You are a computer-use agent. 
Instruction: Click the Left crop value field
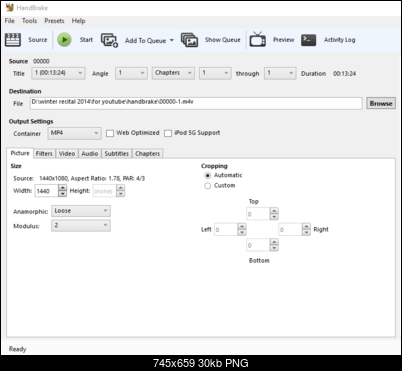tap(226, 229)
